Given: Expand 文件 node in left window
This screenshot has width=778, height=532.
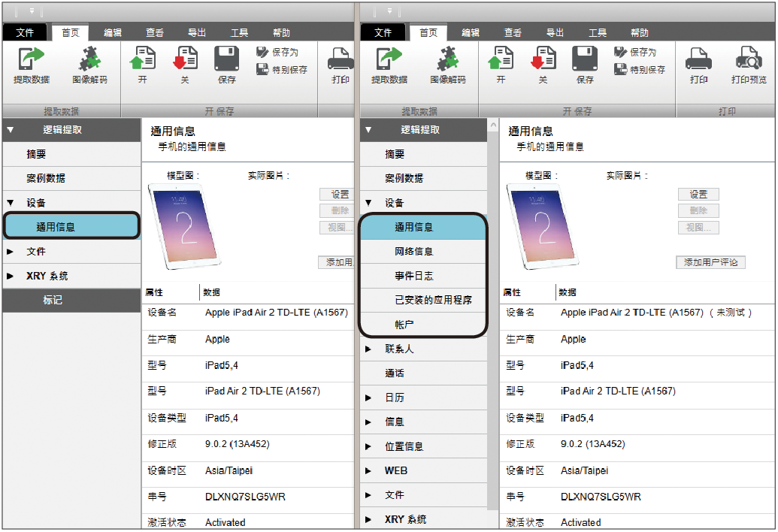Looking at the screenshot, I should coord(11,252).
